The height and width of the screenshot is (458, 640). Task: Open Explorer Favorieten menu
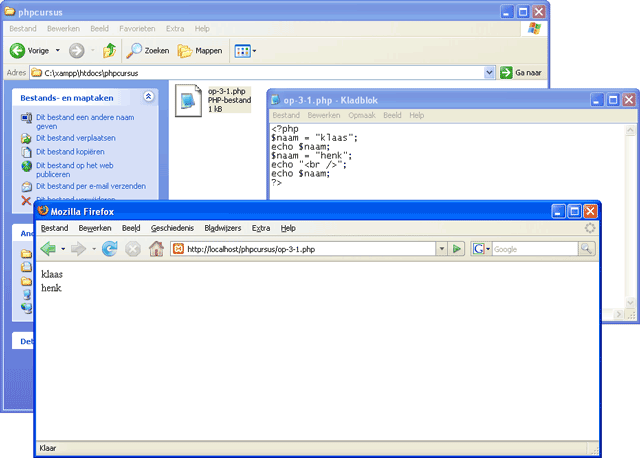point(137,29)
